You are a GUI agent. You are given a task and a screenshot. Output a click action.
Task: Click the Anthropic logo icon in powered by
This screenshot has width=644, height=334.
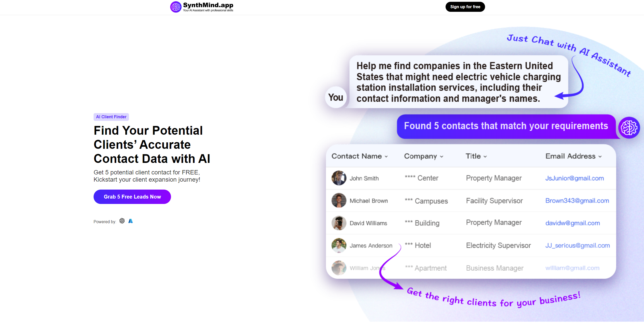tap(131, 221)
